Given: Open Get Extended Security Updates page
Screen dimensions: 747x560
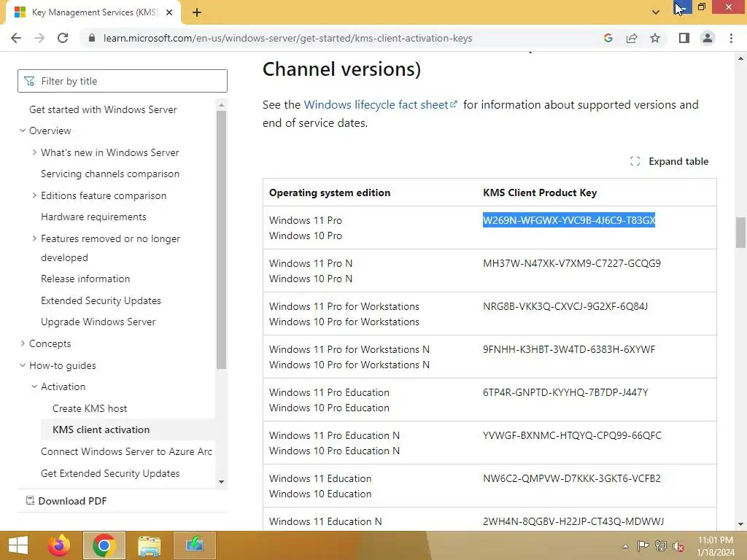Looking at the screenshot, I should point(110,473).
